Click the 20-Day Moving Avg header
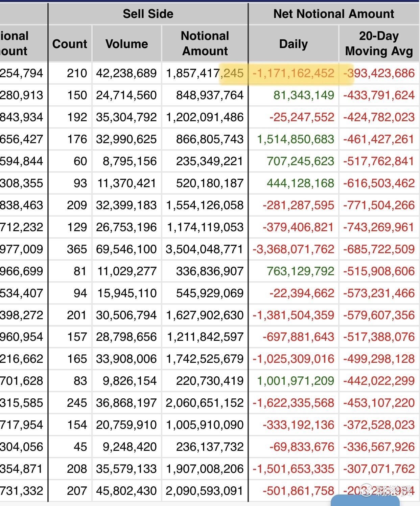Screen dimensions: 420x506 click(x=379, y=43)
